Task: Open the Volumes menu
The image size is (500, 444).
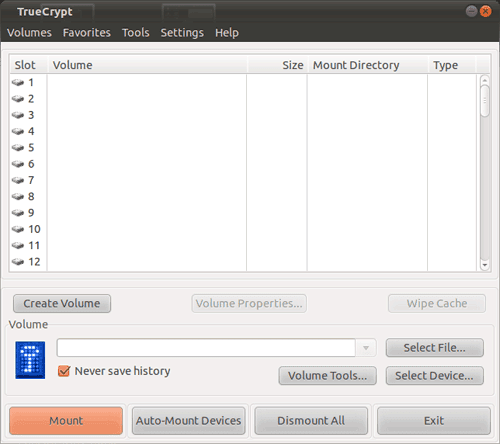Action: pos(29,33)
